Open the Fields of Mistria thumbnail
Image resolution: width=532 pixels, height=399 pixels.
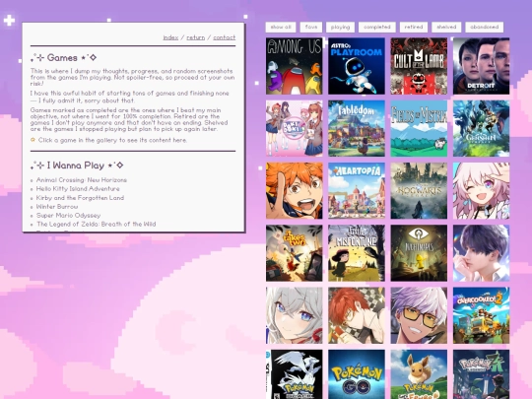(x=419, y=128)
